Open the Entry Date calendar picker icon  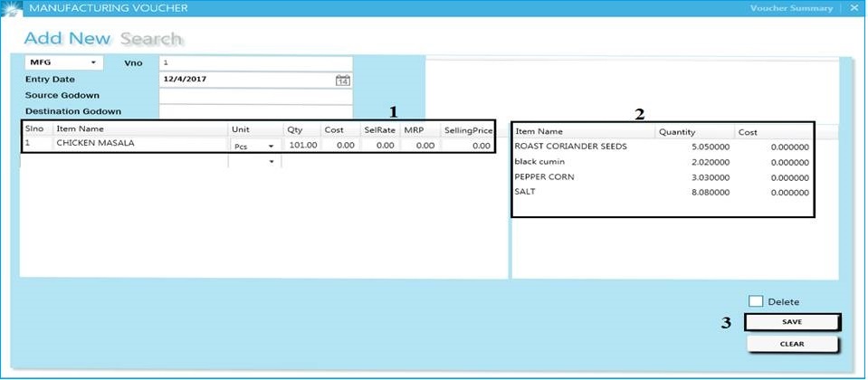pyautogui.click(x=343, y=80)
